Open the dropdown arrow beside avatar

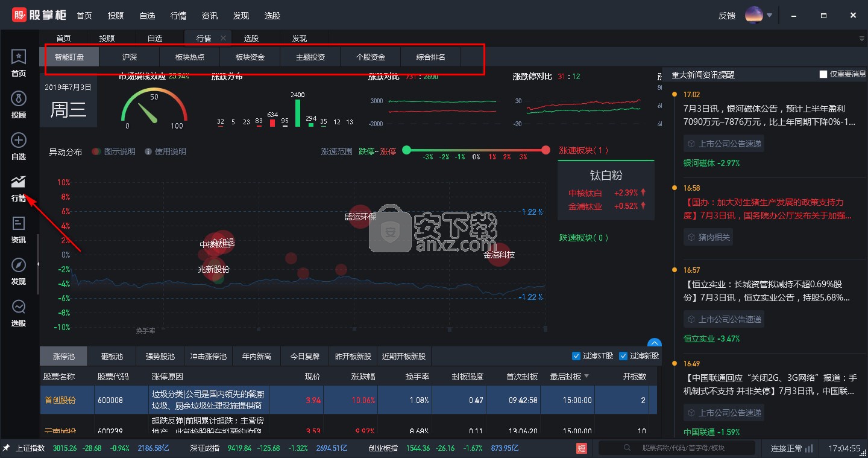[x=769, y=16]
